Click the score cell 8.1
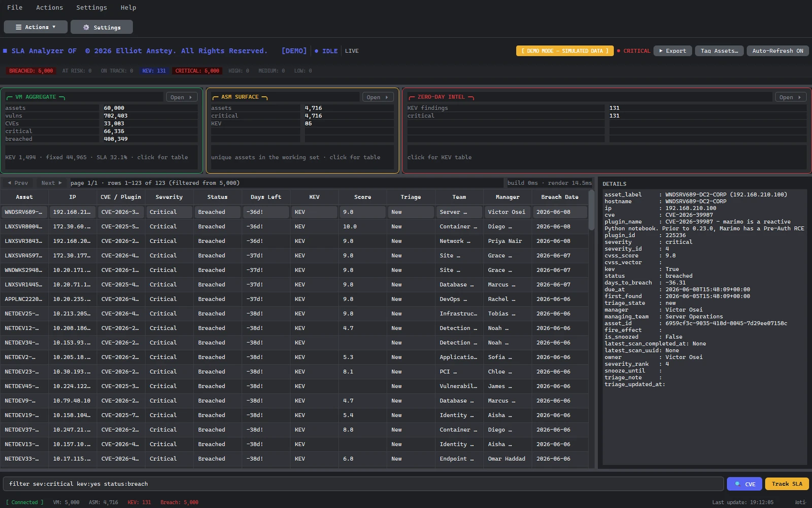812x508 pixels. [362, 372]
